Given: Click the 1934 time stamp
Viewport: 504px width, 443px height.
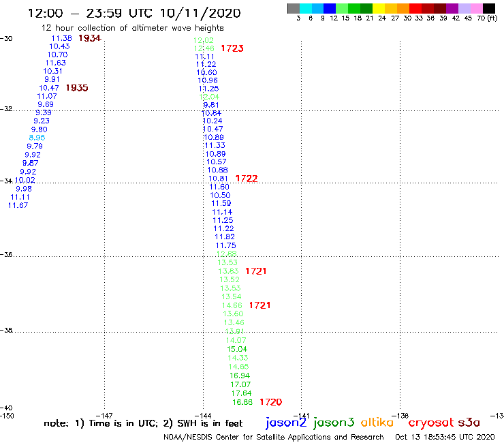Looking at the screenshot, I should tap(90, 38).
